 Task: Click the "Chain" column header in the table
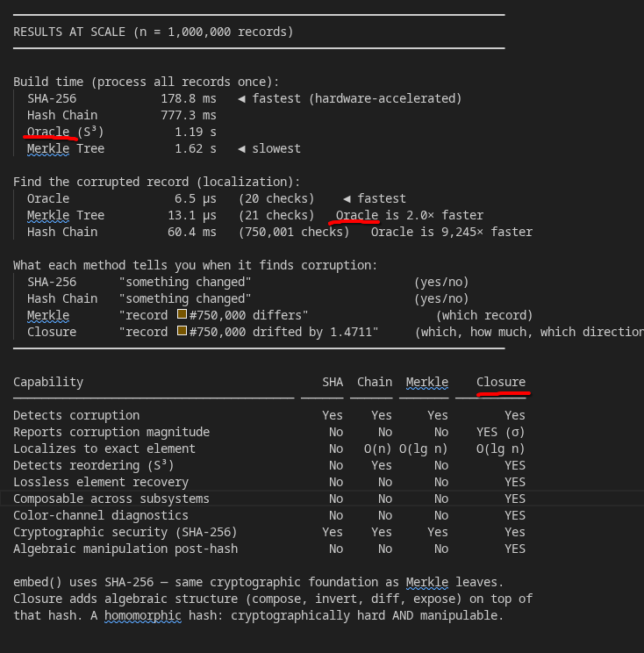(x=375, y=382)
